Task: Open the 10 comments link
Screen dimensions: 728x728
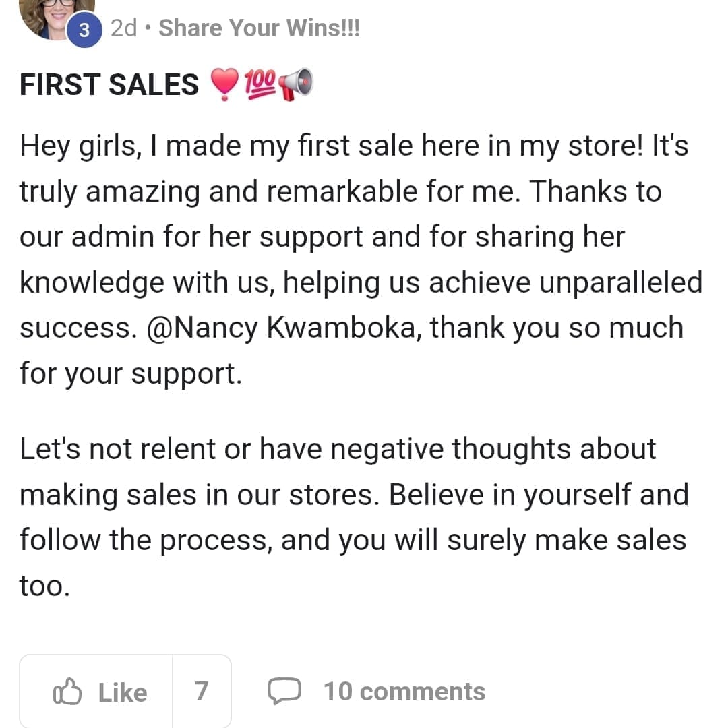Action: point(404,692)
